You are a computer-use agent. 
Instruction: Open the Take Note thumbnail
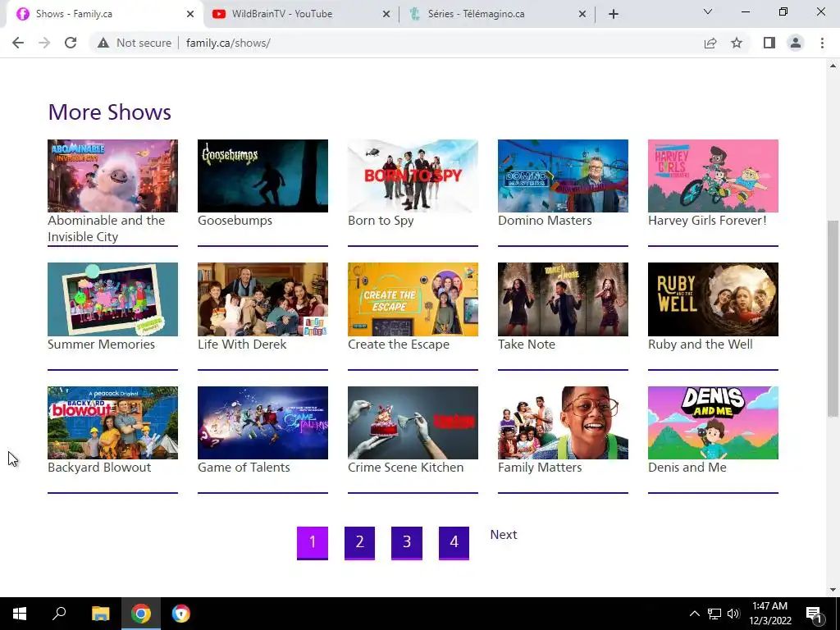click(x=563, y=299)
